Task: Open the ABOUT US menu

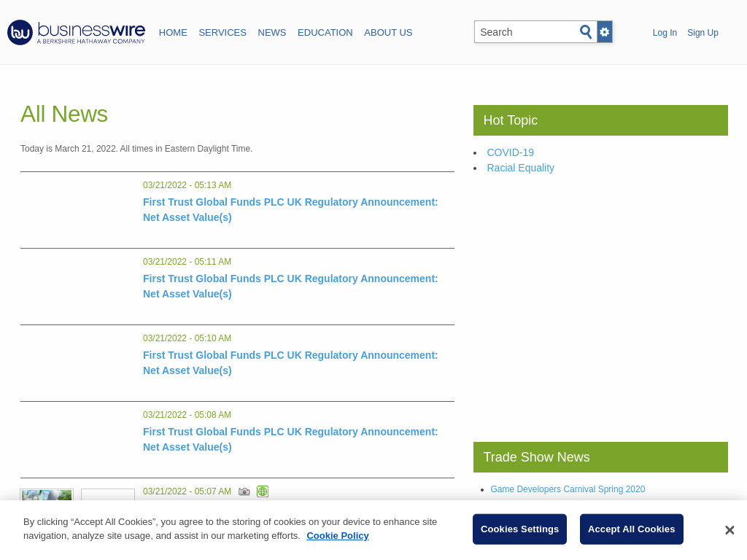Action: click(388, 32)
